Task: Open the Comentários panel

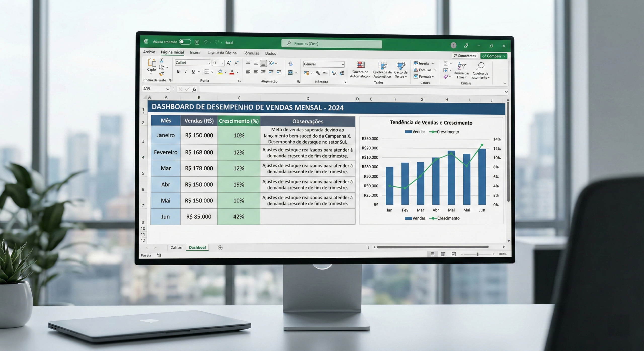Action: [x=465, y=56]
